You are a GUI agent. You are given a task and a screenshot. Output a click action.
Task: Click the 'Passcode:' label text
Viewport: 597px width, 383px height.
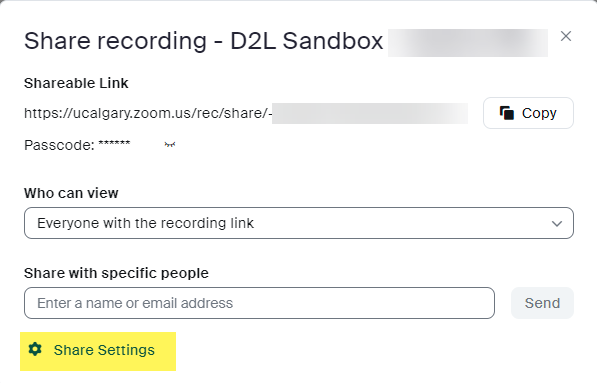click(59, 145)
